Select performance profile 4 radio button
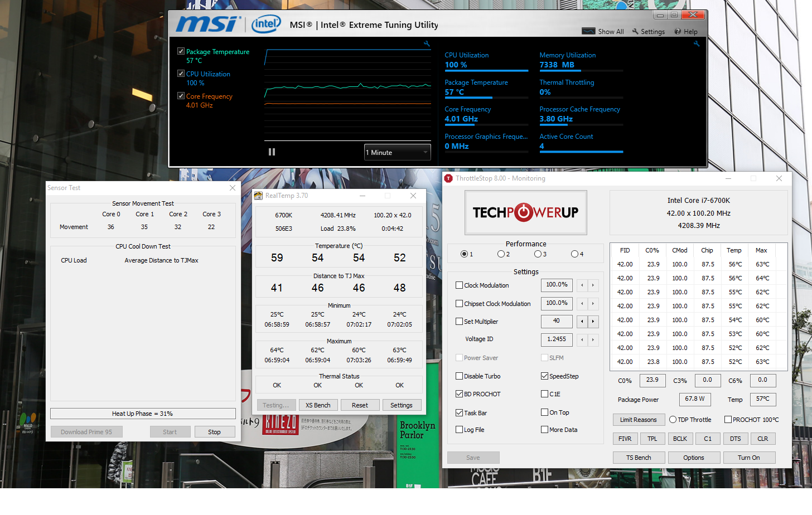This screenshot has height=515, width=812. click(574, 254)
